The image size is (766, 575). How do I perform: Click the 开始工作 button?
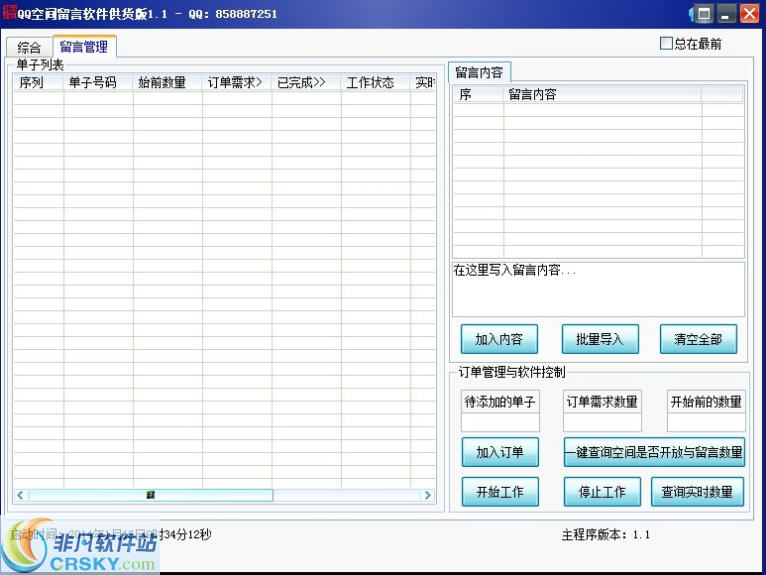point(500,491)
